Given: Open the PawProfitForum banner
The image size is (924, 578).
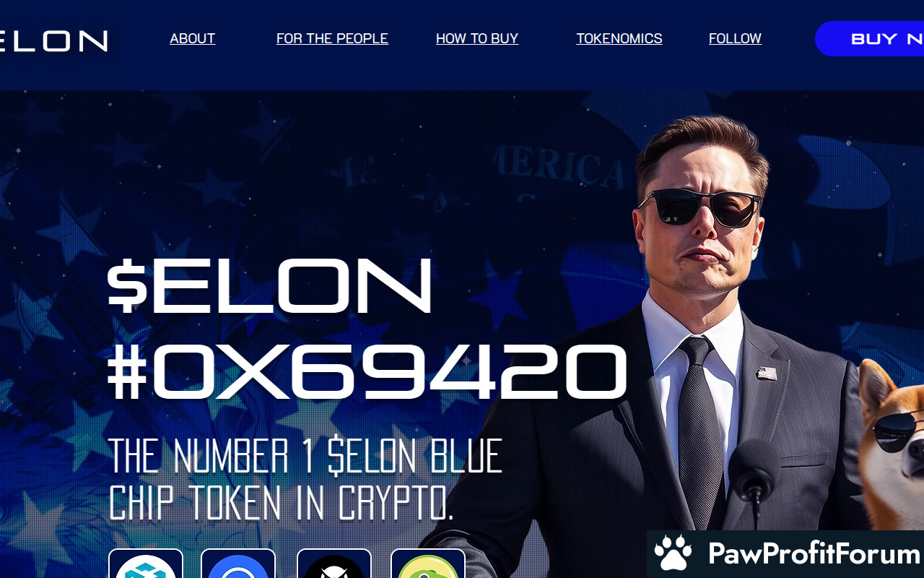Looking at the screenshot, I should coord(785,554).
